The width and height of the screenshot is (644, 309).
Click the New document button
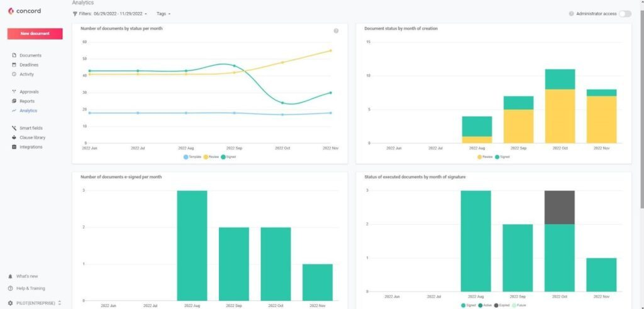pos(35,34)
